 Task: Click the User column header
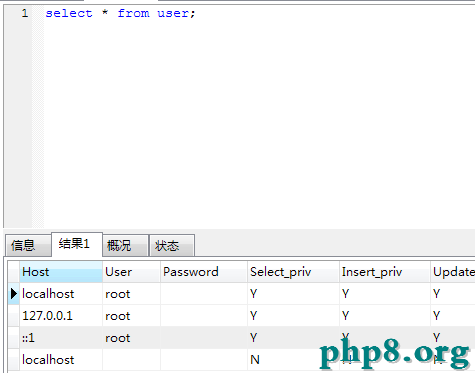point(131,272)
